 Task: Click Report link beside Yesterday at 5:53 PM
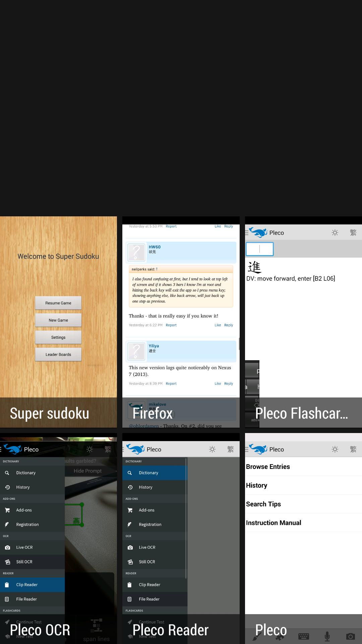pos(171,226)
